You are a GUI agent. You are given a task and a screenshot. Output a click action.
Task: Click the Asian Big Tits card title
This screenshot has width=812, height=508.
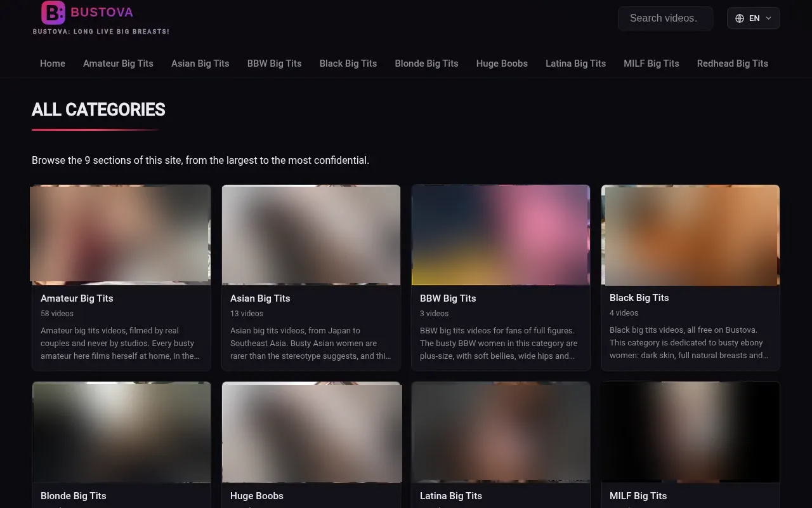click(x=260, y=298)
